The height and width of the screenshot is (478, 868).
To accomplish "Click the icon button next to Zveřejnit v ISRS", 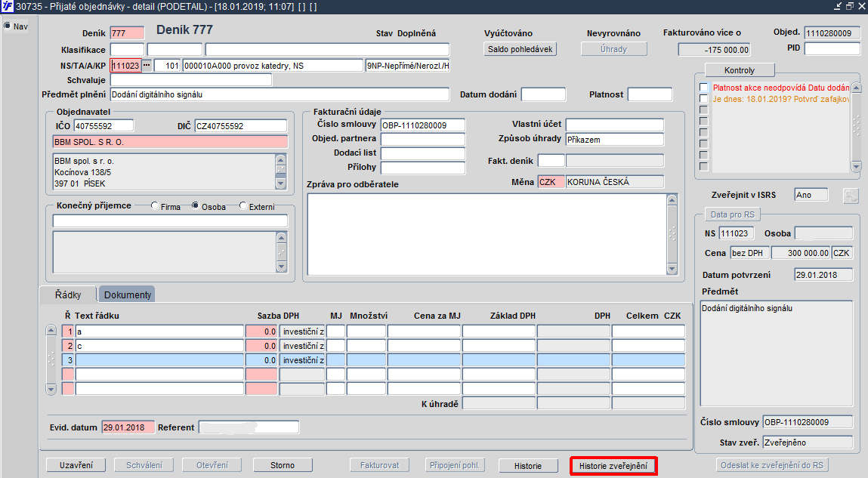I will 851,196.
